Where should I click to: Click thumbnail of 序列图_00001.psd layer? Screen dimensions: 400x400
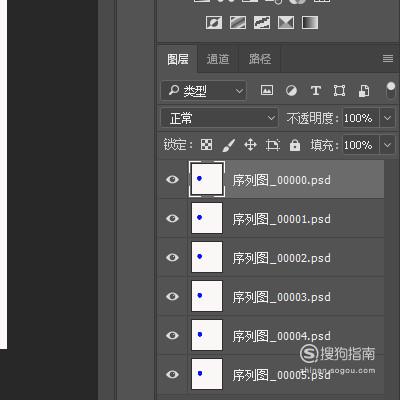[x=207, y=218]
